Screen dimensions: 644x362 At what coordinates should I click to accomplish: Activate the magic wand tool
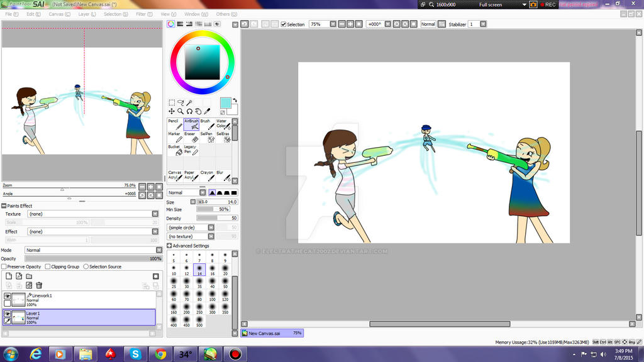pos(189,102)
